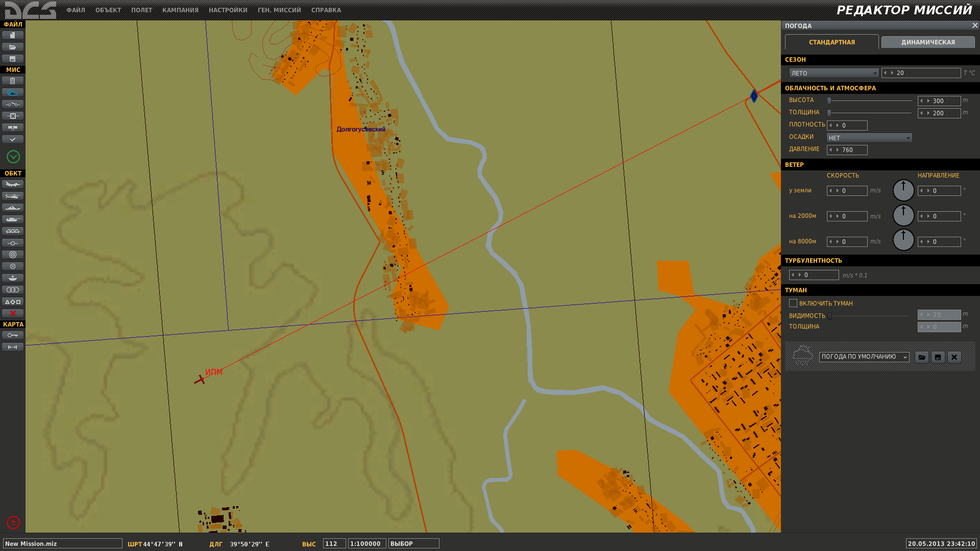Click the Выбор mode box in status bar
The height and width of the screenshot is (551, 980).
414,543
